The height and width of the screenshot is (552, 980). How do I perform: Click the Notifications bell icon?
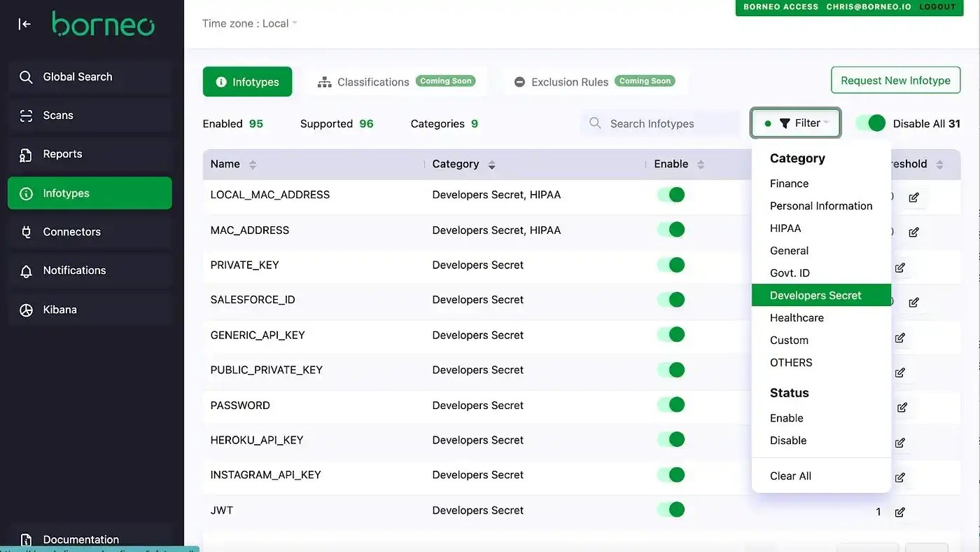26,271
